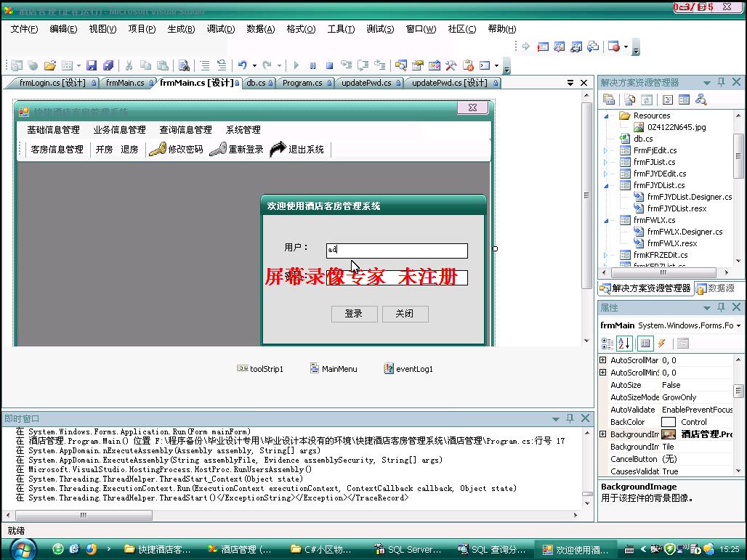Pin the Immediate Window panel with pushpin icon

pyautogui.click(x=570, y=418)
